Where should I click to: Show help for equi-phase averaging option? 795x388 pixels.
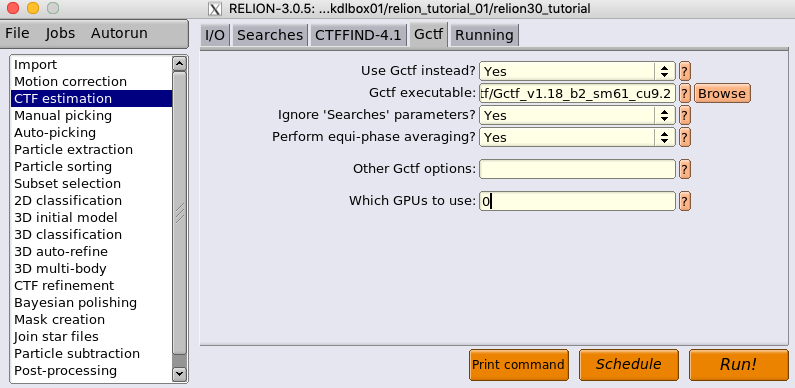click(x=684, y=137)
